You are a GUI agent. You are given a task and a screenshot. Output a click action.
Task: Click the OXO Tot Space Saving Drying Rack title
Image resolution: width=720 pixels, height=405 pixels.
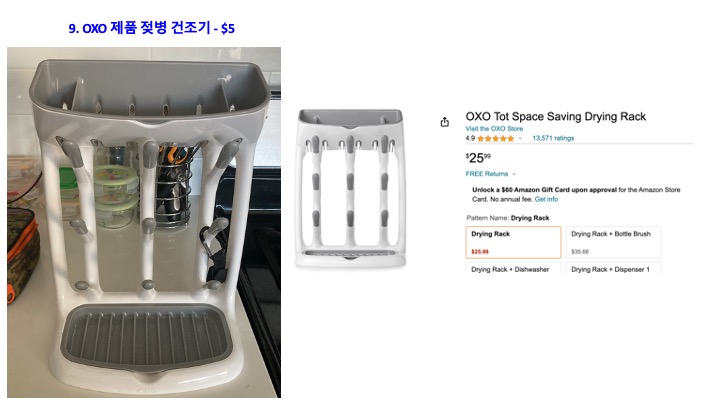tap(556, 117)
